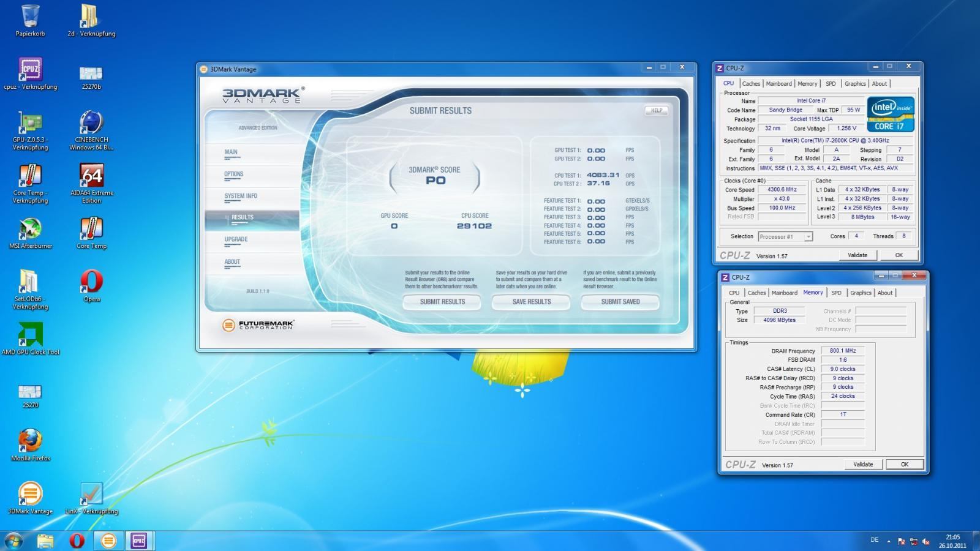The image size is (980, 551).
Task: Switch to 3DMark Vantage taskbar button
Action: 108,541
